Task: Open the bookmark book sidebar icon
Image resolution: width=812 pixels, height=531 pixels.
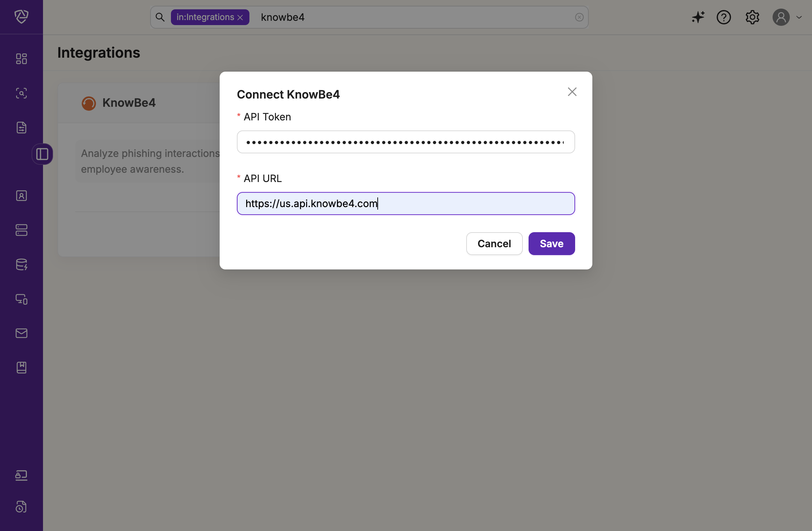Action: pyautogui.click(x=22, y=368)
